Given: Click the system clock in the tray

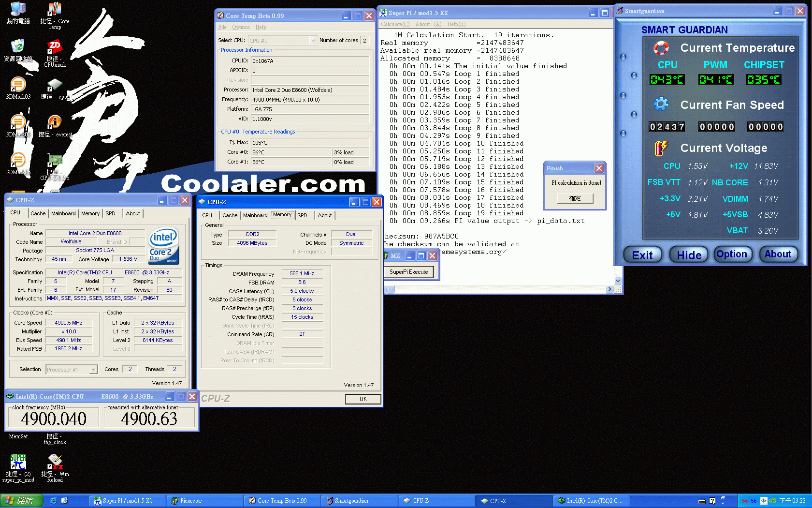Looking at the screenshot, I should [x=792, y=501].
